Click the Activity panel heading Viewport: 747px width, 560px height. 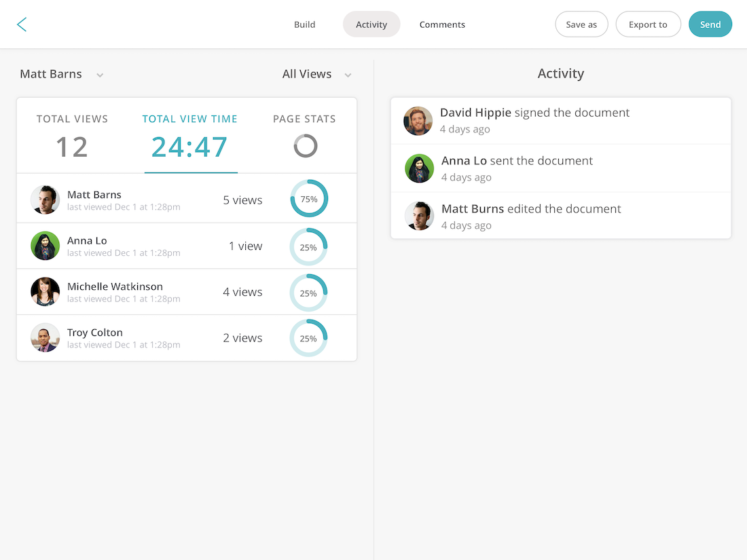[x=561, y=74]
